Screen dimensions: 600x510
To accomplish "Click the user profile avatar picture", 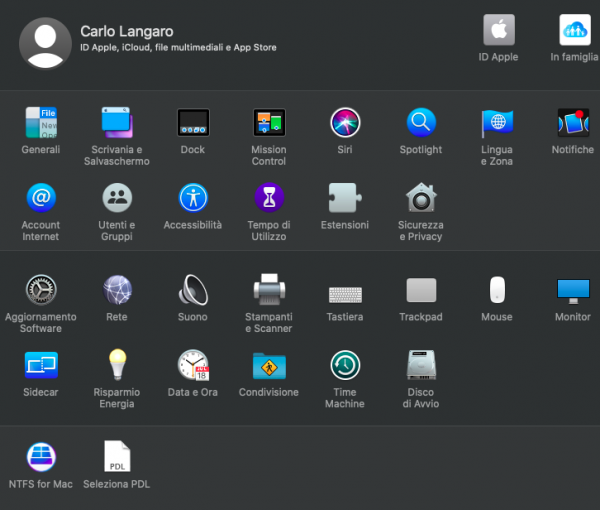I will tap(45, 43).
